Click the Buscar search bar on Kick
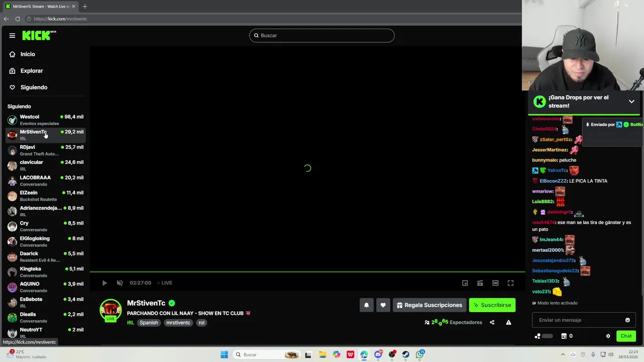Viewport: 644px width, 362px height. [x=321, y=36]
